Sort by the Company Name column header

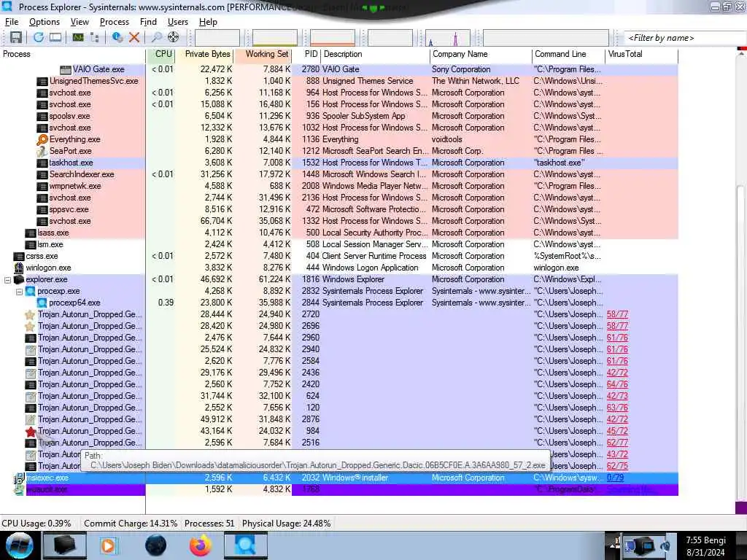481,54
